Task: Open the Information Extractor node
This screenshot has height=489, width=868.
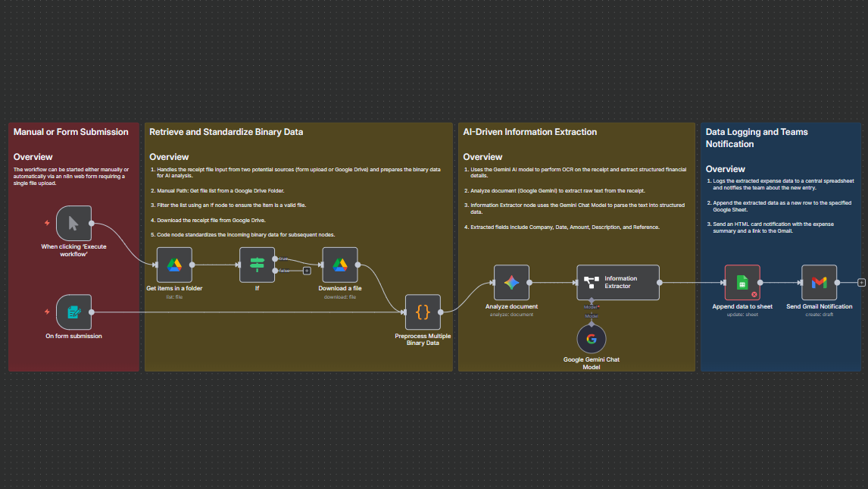Action: coord(617,282)
